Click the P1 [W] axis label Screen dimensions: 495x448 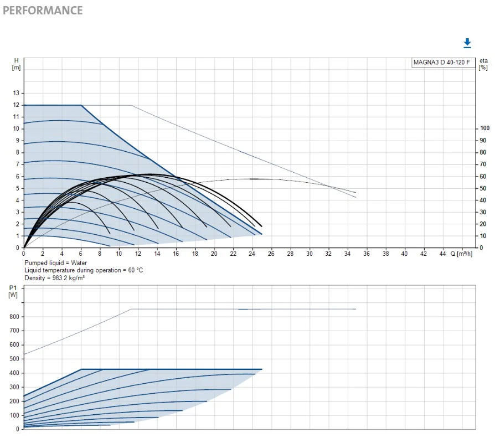[13, 291]
